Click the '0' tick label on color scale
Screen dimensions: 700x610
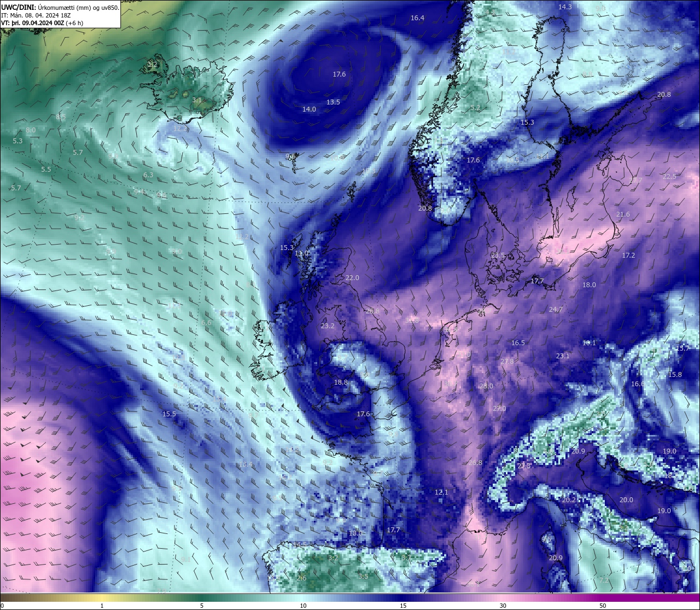[2, 606]
